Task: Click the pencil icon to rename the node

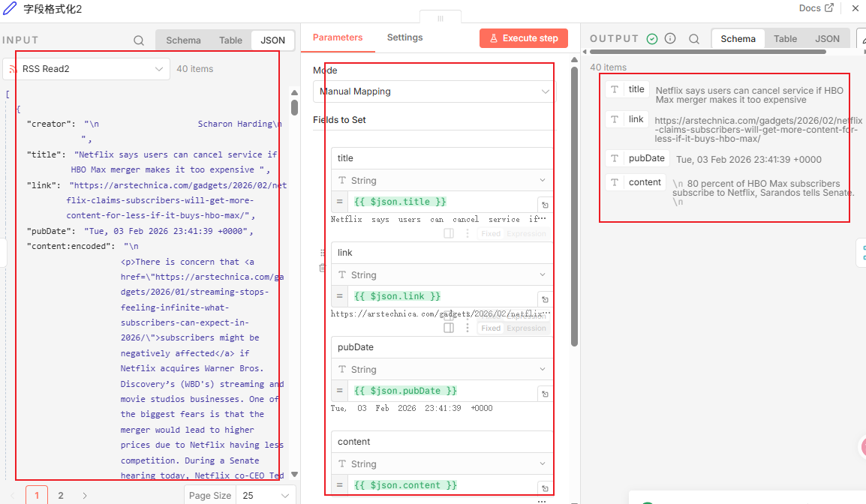Action: pyautogui.click(x=10, y=8)
